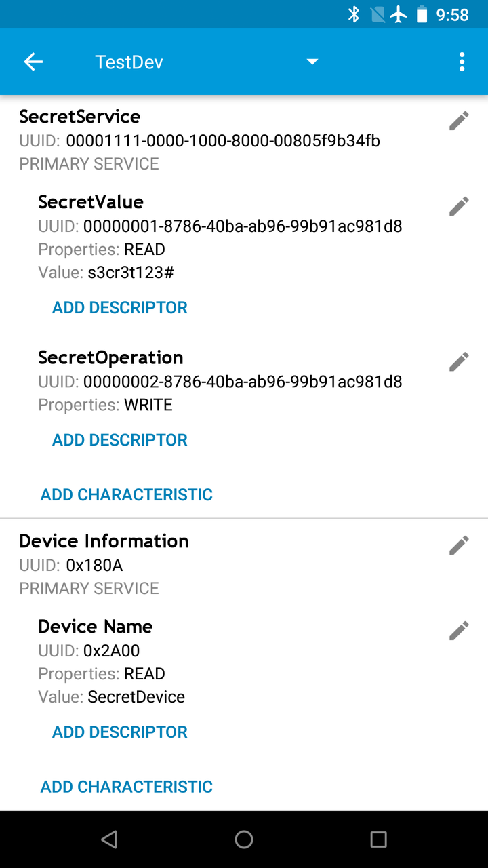Tap the Bluetooth status bar icon
This screenshot has height=868, width=488.
point(354,14)
